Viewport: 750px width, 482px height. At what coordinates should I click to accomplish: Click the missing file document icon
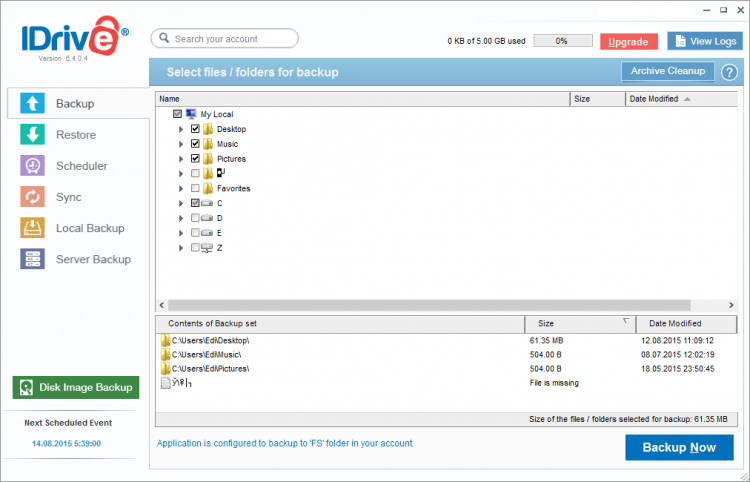165,383
